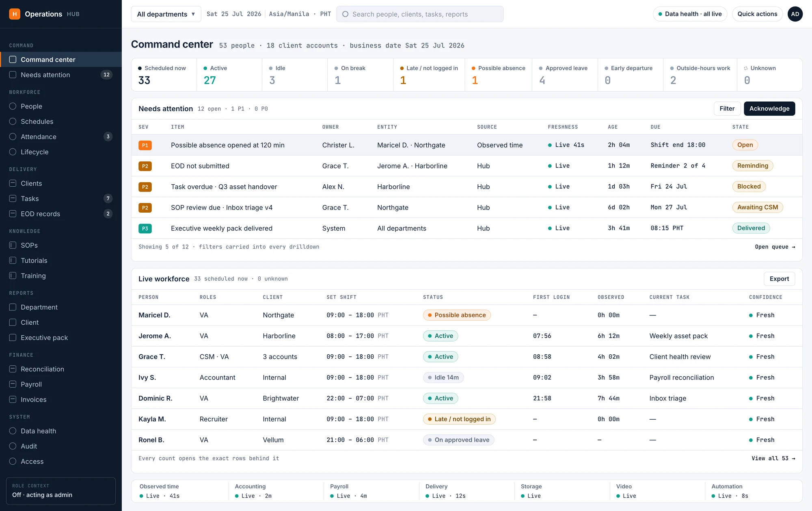Select Dominic R. in Live workforce
Image resolution: width=812 pixels, height=511 pixels.
tap(155, 398)
